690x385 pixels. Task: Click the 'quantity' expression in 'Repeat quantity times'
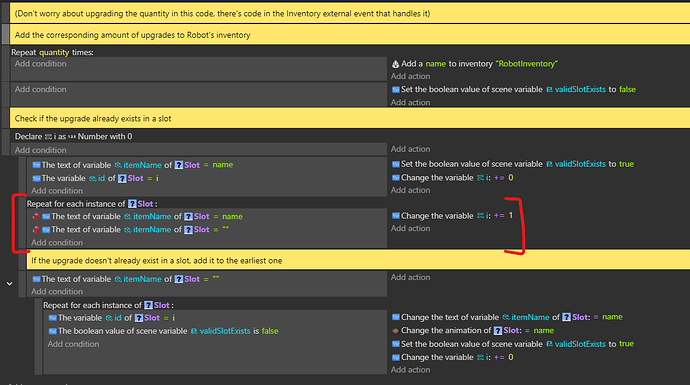54,52
